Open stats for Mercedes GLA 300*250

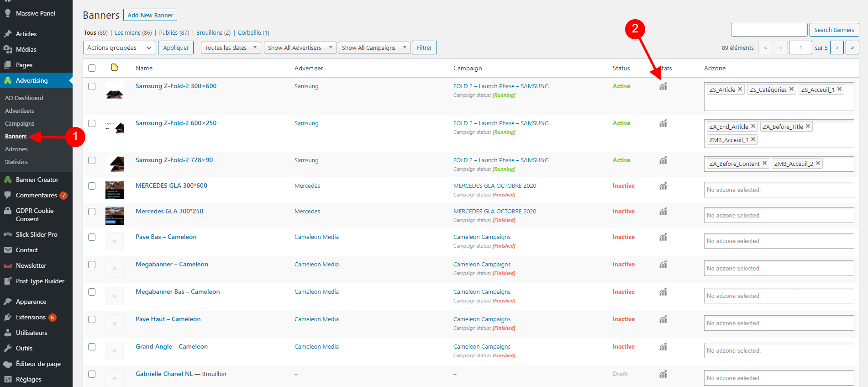click(x=663, y=212)
